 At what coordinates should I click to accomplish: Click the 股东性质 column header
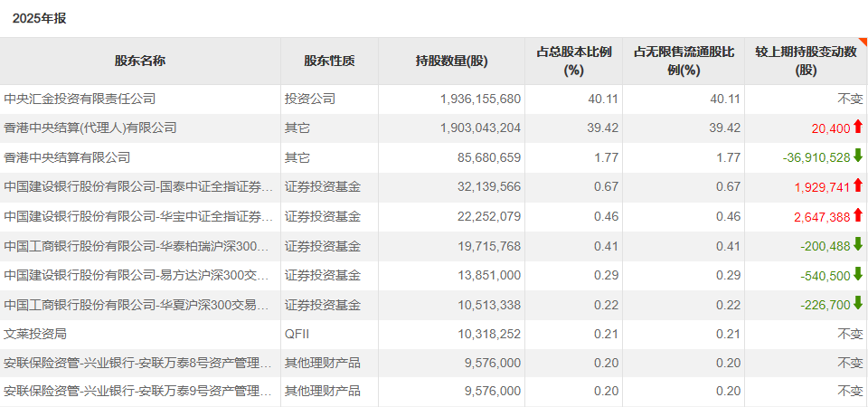coord(329,62)
